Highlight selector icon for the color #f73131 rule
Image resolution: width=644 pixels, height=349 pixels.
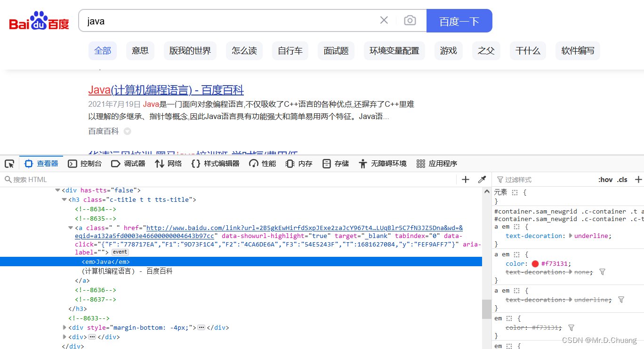516,254
